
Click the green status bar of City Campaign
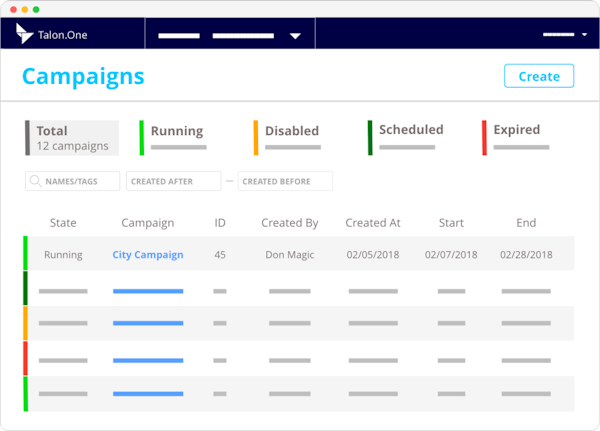26,254
